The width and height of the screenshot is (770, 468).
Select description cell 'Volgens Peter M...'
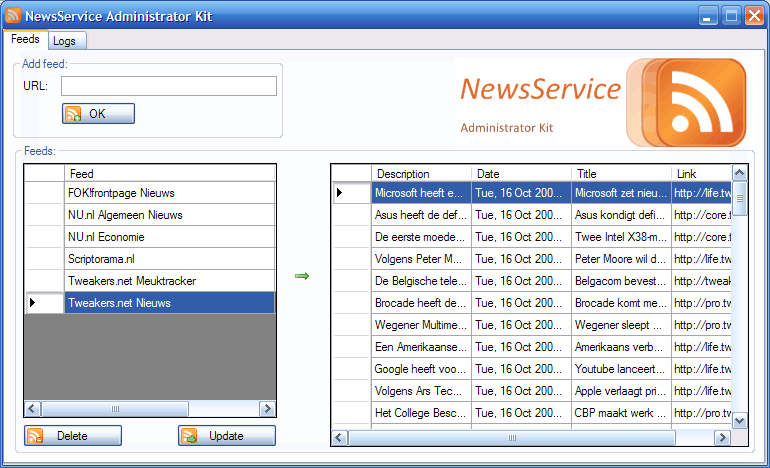point(421,259)
